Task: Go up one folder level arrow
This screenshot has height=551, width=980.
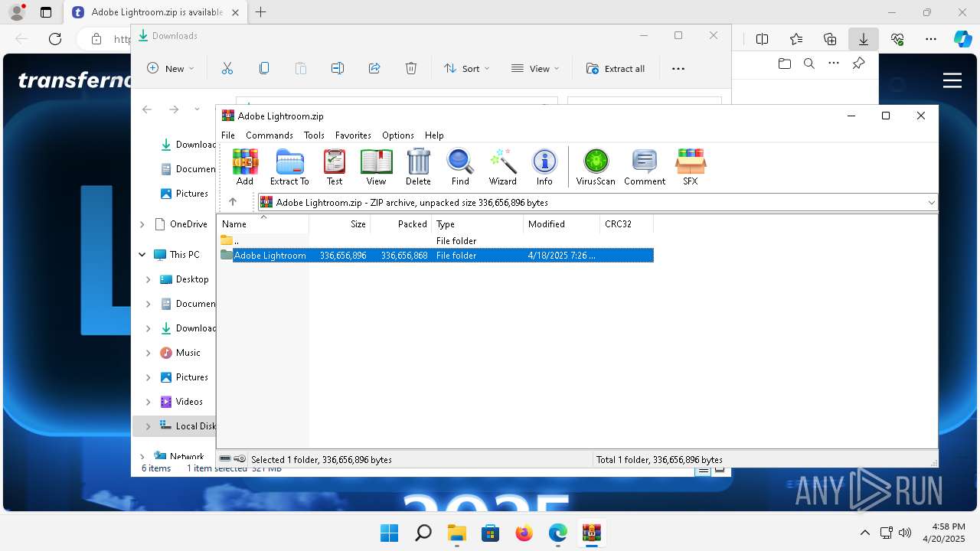Action: (x=233, y=202)
